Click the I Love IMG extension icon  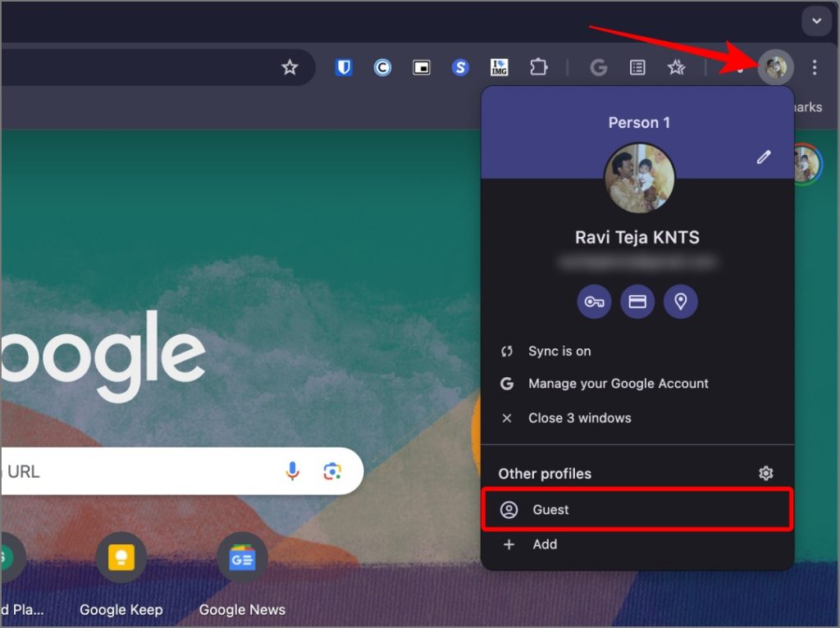(x=500, y=67)
